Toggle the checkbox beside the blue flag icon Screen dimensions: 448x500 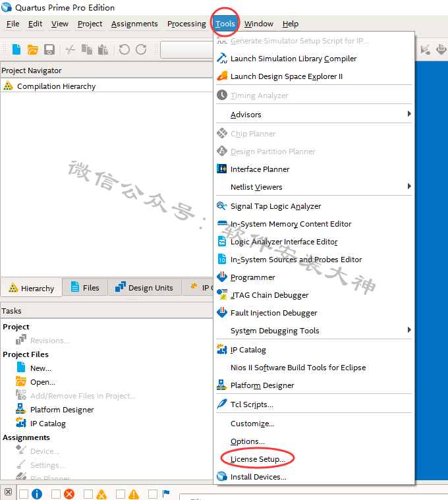tap(153, 494)
